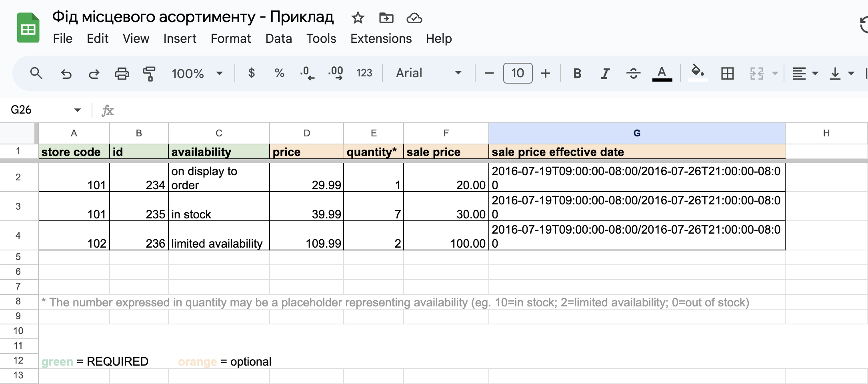Open text color picker
This screenshot has width=868, height=384.
(x=662, y=74)
